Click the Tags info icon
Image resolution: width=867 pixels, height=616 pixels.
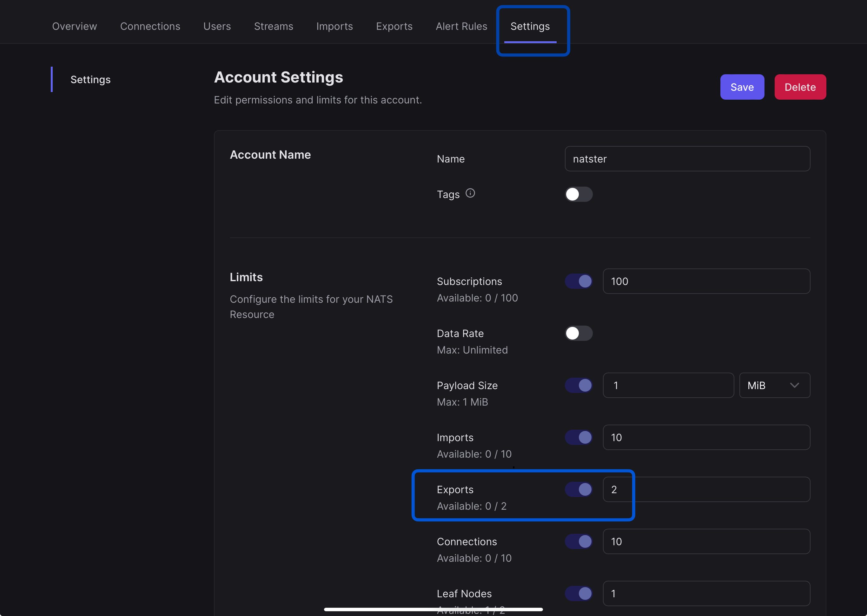[x=470, y=193]
